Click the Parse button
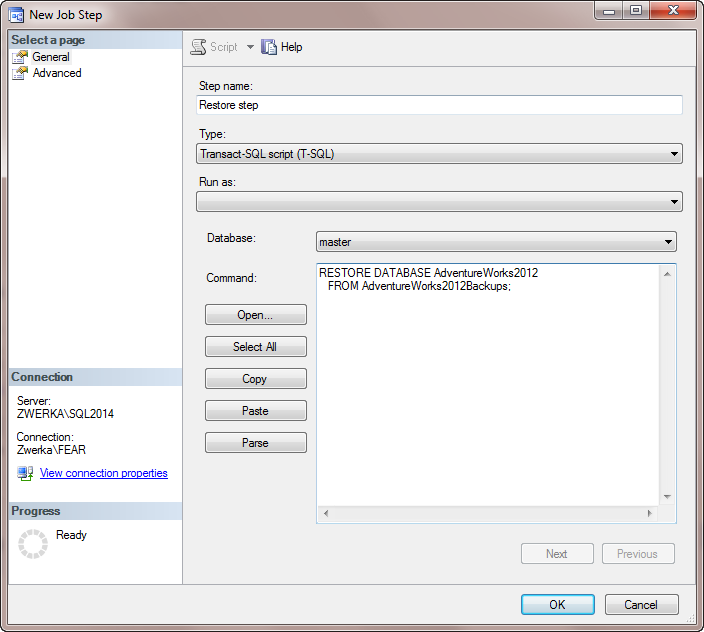Image resolution: width=704 pixels, height=632 pixels. pos(255,442)
